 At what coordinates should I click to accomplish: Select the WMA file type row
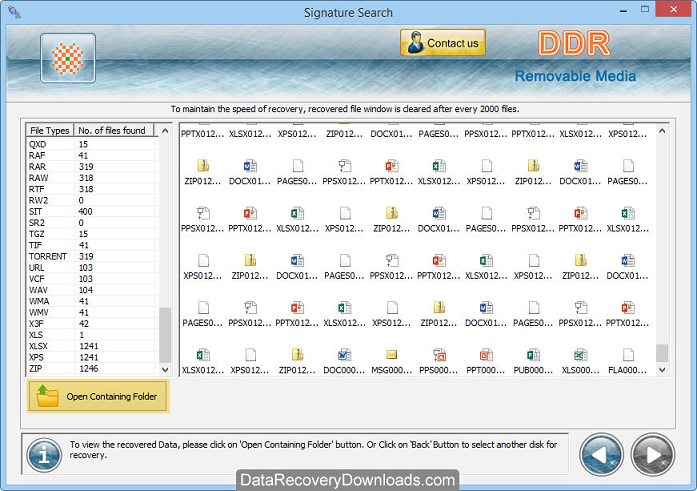coord(91,301)
